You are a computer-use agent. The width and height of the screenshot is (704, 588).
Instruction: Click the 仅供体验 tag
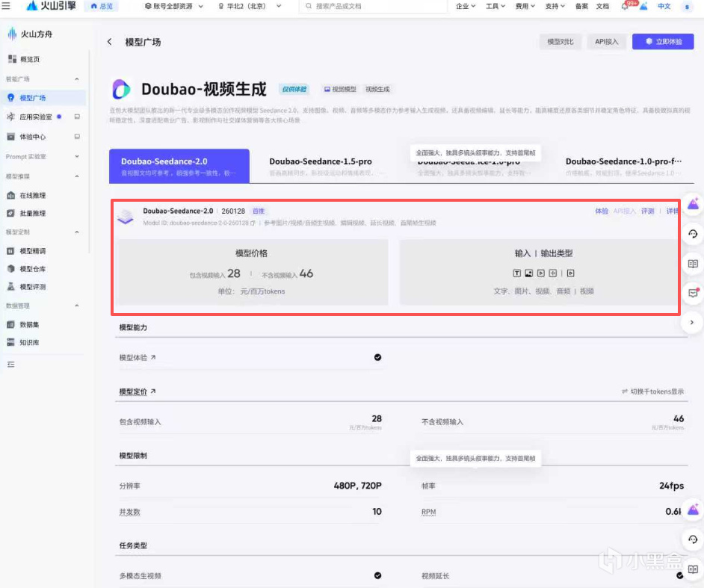(294, 89)
